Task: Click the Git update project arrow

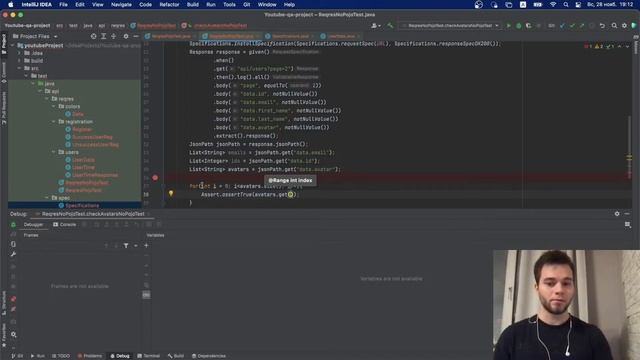Action: (x=562, y=26)
